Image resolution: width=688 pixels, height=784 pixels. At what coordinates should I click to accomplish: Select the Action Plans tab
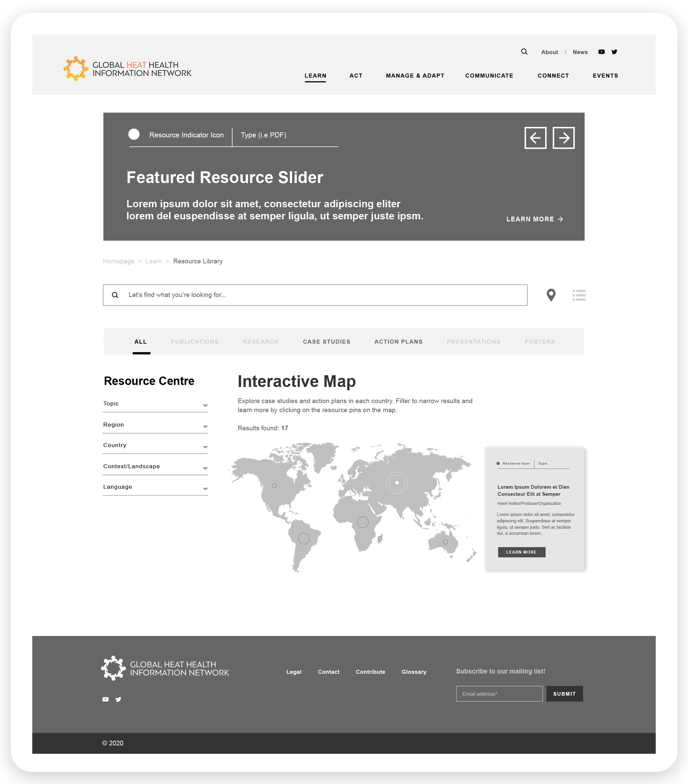(x=398, y=341)
